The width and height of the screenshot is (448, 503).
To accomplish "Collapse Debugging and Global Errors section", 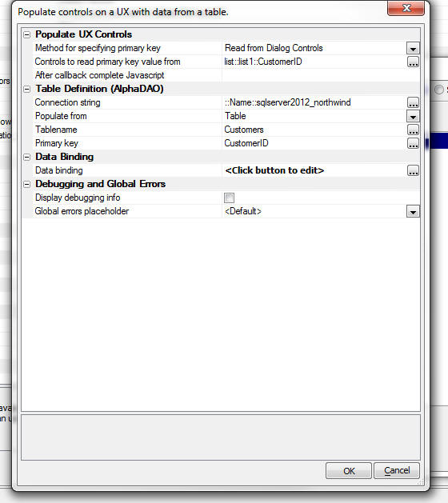I will point(27,184).
